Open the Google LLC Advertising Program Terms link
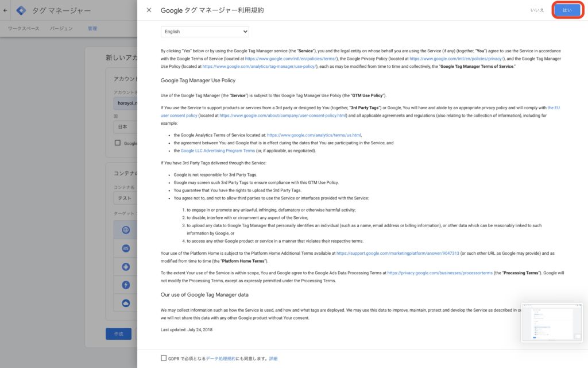 pos(218,151)
